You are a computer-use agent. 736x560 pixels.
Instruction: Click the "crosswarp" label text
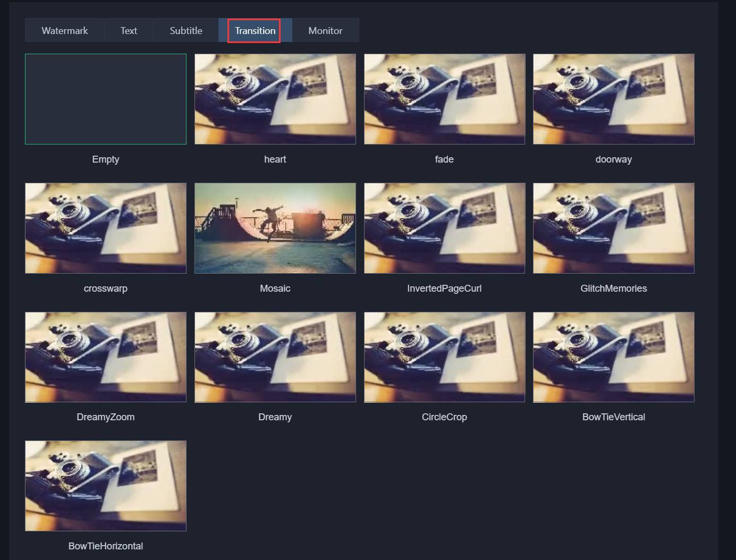coord(106,289)
